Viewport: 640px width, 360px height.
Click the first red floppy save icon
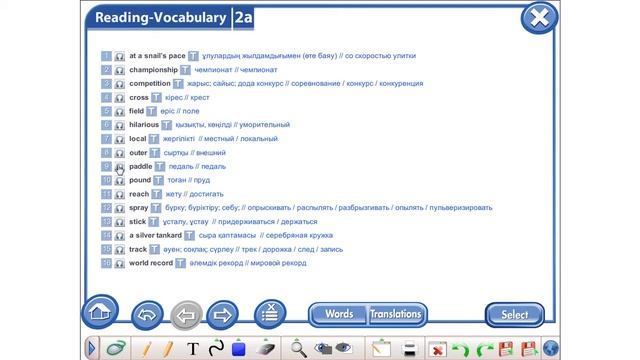pyautogui.click(x=506, y=349)
